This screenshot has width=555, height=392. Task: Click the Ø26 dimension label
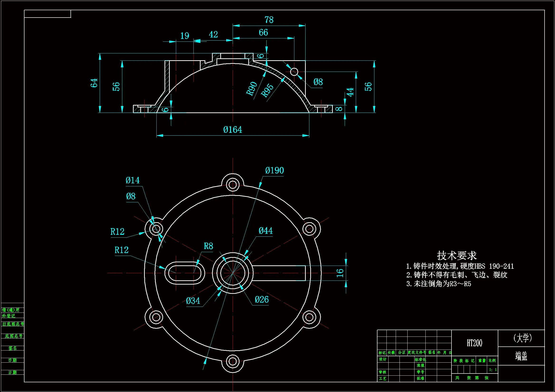262,300
